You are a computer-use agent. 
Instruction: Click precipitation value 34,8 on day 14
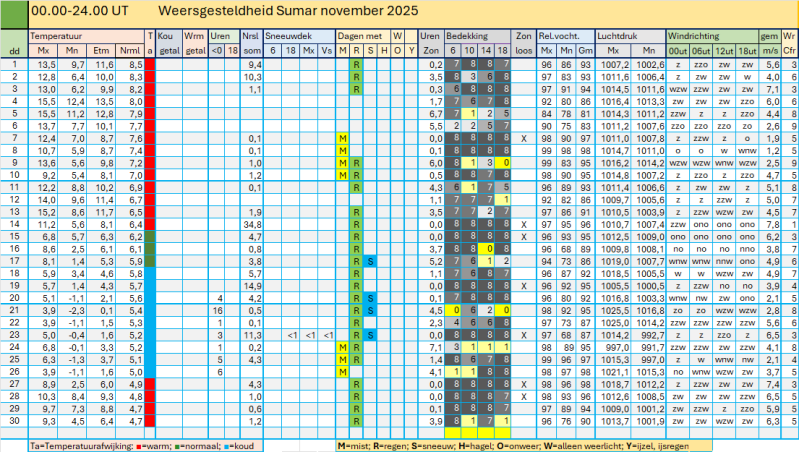click(x=252, y=225)
